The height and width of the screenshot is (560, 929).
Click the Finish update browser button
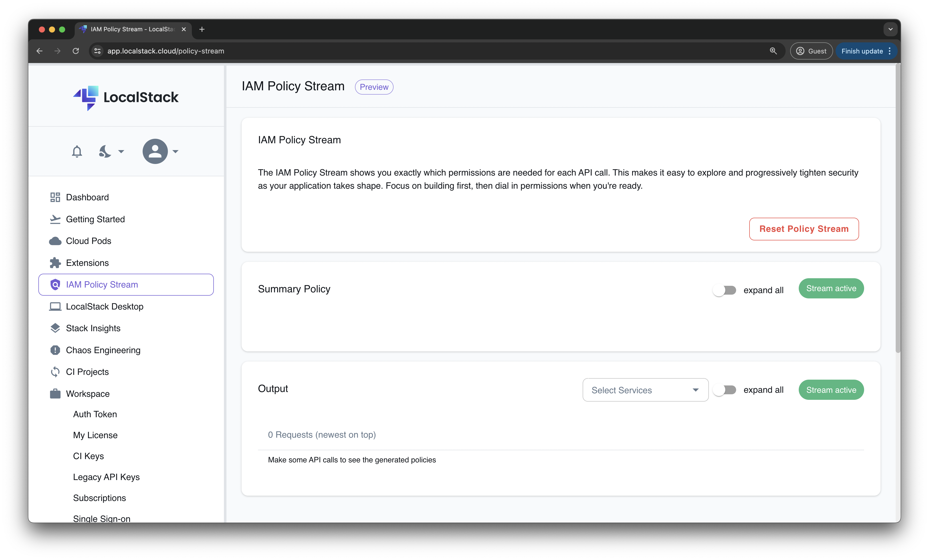(863, 51)
